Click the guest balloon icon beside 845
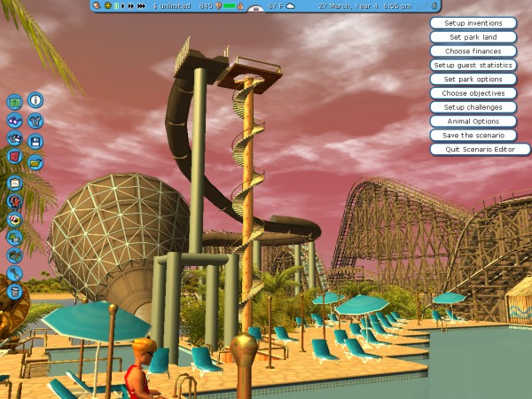Image resolution: width=532 pixels, height=399 pixels. 218,6
